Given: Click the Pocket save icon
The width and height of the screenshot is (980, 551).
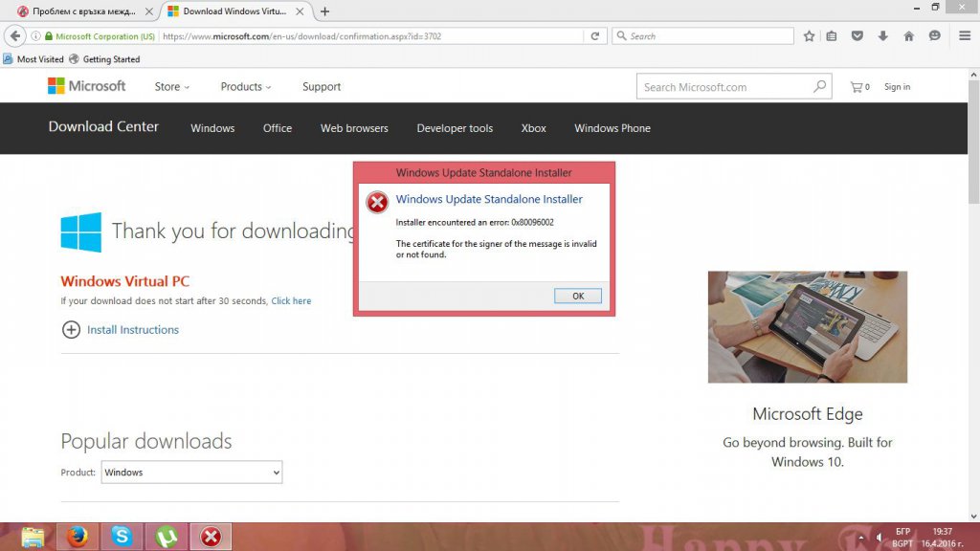Looking at the screenshot, I should (x=857, y=36).
